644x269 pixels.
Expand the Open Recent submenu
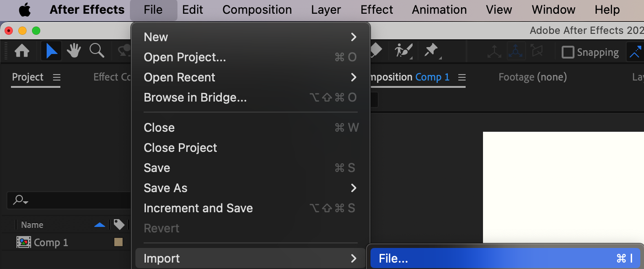click(250, 77)
